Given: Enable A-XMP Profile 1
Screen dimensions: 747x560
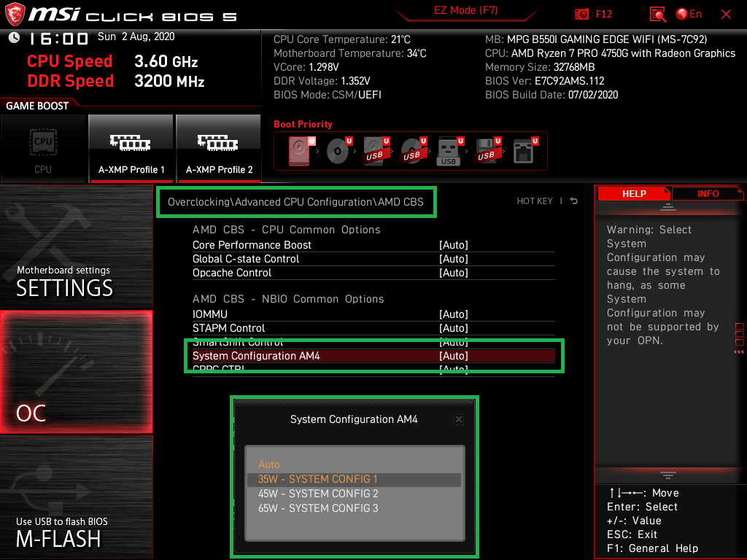Looking at the screenshot, I should point(131,149).
